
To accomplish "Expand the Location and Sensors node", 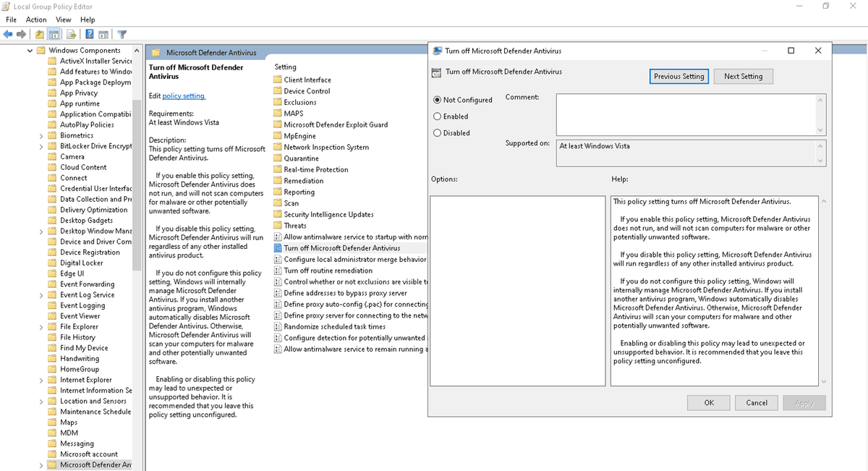I will [x=41, y=401].
